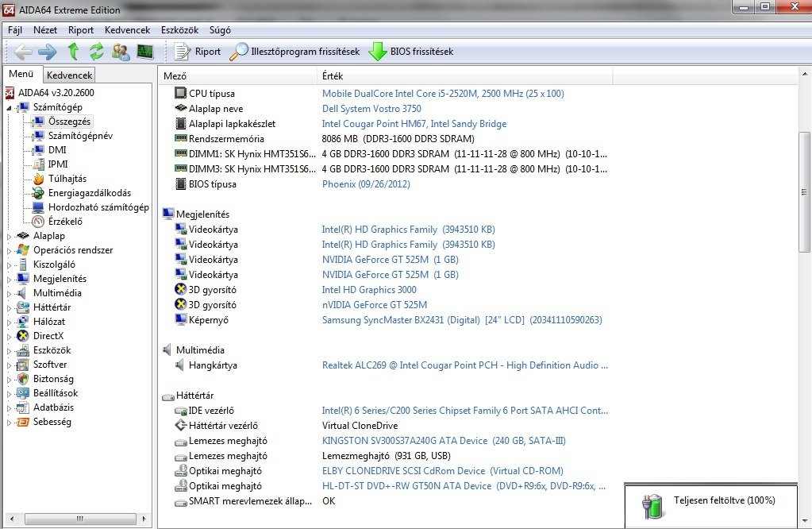Click the Hordozható számítógép laptop icon

(38, 207)
